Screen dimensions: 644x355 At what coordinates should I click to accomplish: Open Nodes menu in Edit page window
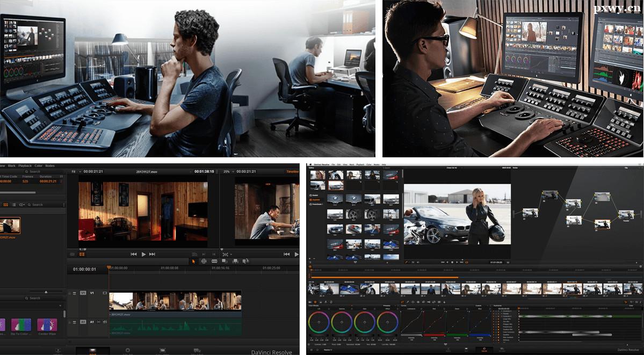50,165
